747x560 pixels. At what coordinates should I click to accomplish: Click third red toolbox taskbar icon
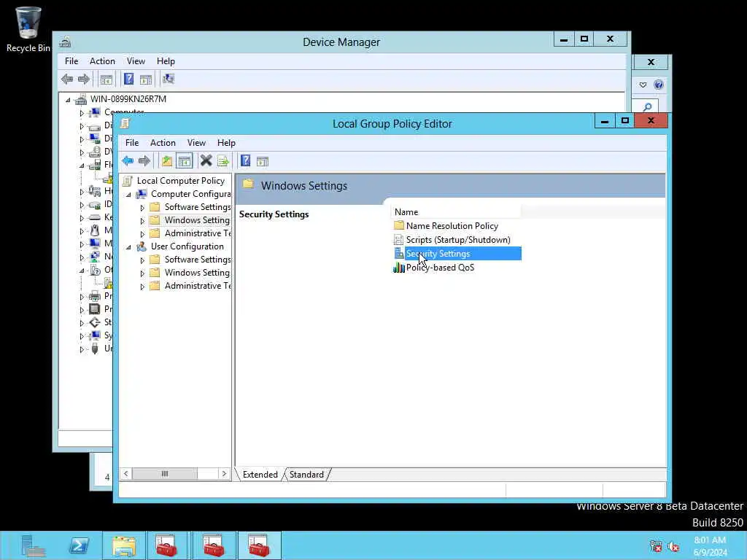point(259,545)
